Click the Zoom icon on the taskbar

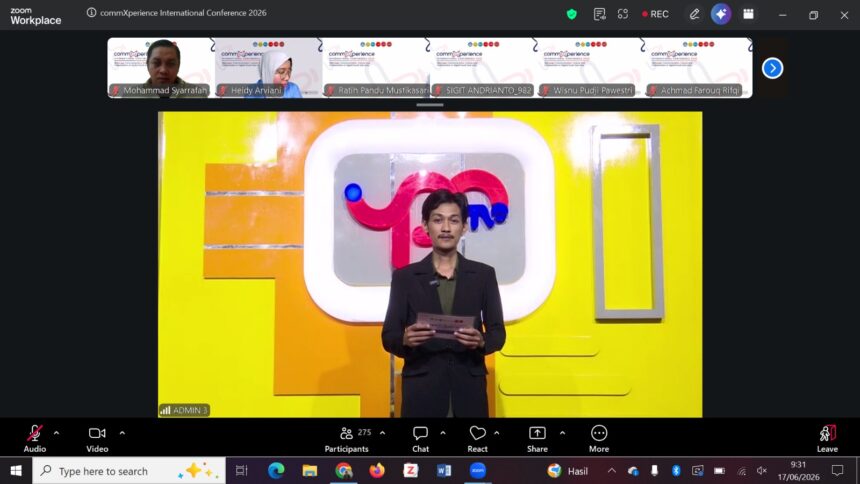(478, 471)
